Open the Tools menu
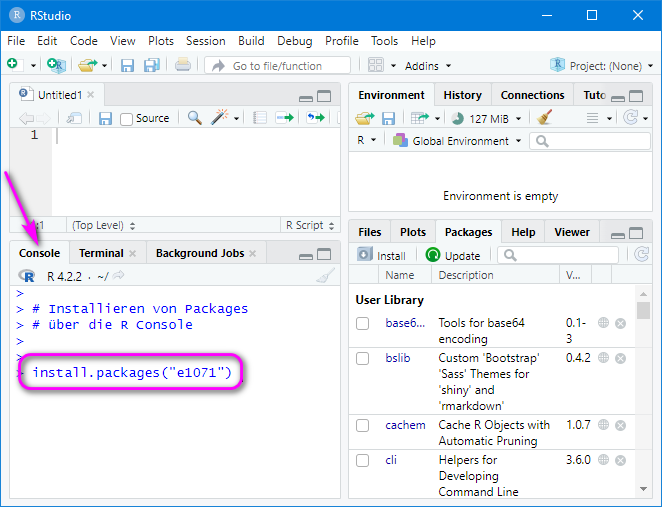The width and height of the screenshot is (662, 507). pyautogui.click(x=384, y=41)
